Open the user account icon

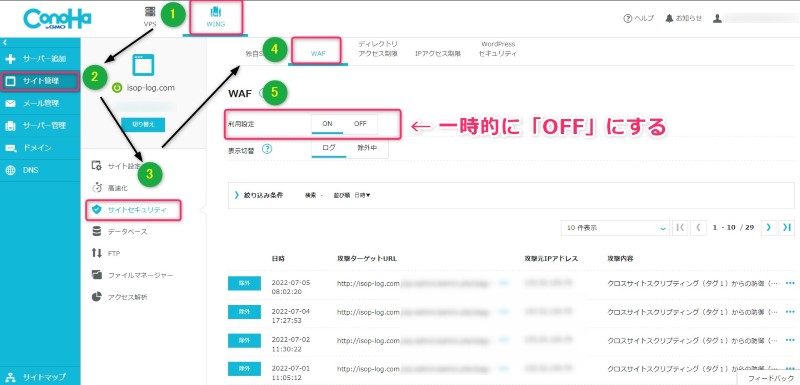tap(717, 18)
